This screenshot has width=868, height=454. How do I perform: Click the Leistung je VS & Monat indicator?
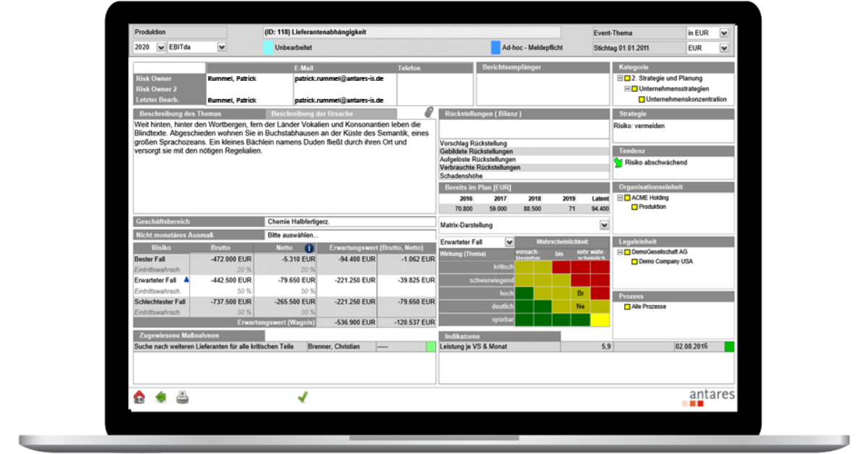[x=500, y=347]
